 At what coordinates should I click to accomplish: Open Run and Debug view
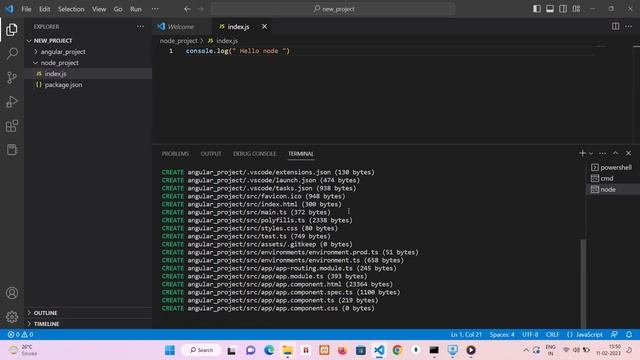(12, 102)
